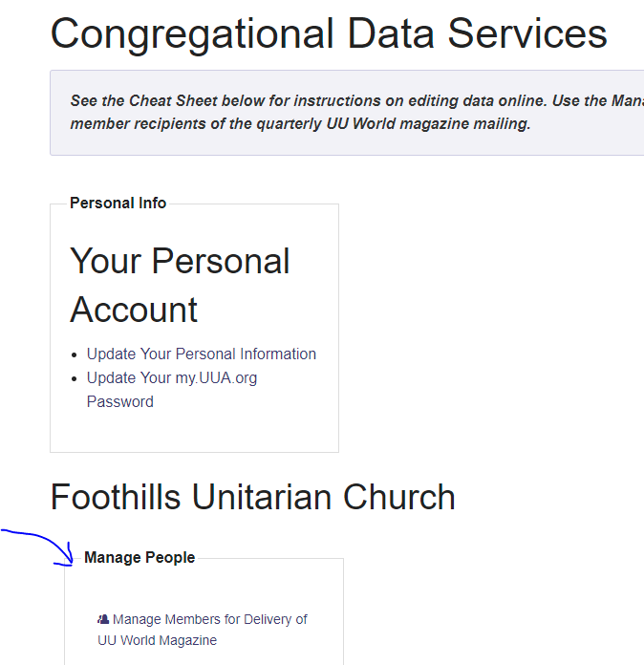This screenshot has width=644, height=665.
Task: Click the word Password in the second link
Action: pos(120,401)
